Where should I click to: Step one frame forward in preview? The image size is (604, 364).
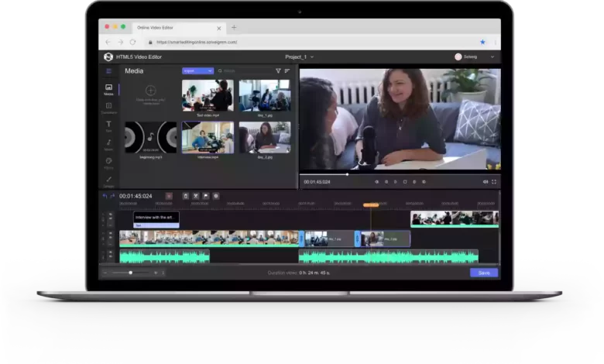(414, 182)
